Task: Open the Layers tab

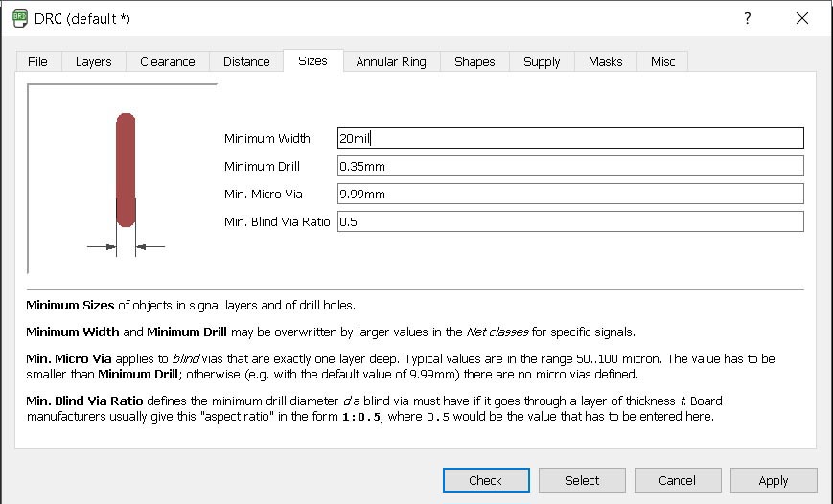Action: pyautogui.click(x=94, y=61)
